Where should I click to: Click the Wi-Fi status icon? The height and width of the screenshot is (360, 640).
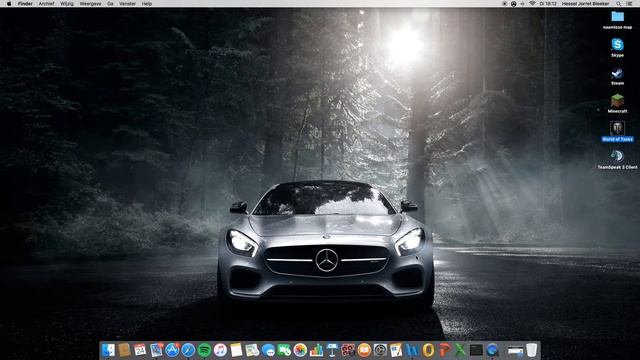pyautogui.click(x=532, y=4)
